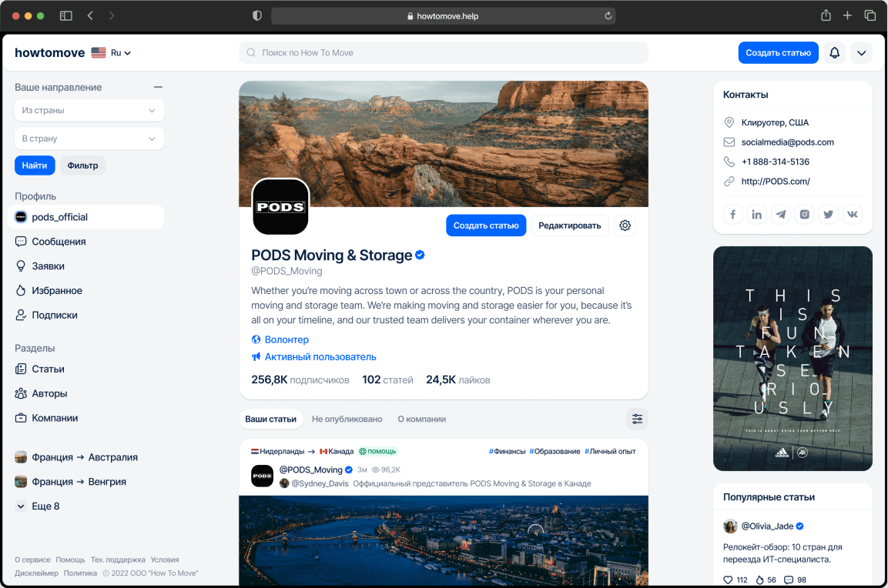Viewport: 888px width, 588px height.
Task: Open the VK social icon
Action: tap(852, 215)
